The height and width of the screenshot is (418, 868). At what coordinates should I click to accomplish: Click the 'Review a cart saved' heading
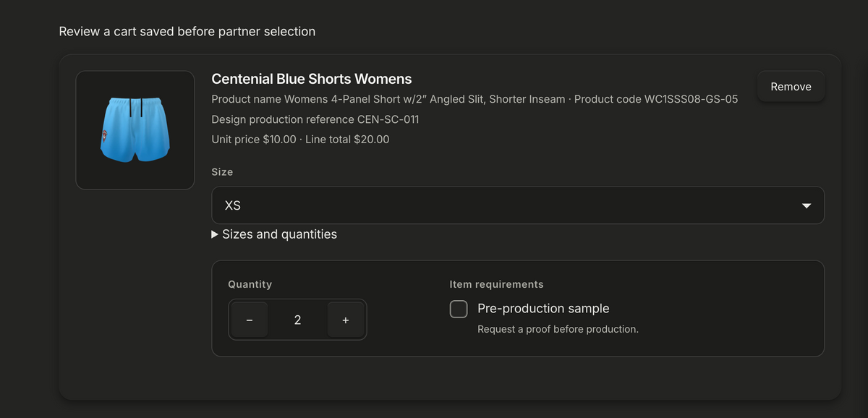(x=187, y=32)
